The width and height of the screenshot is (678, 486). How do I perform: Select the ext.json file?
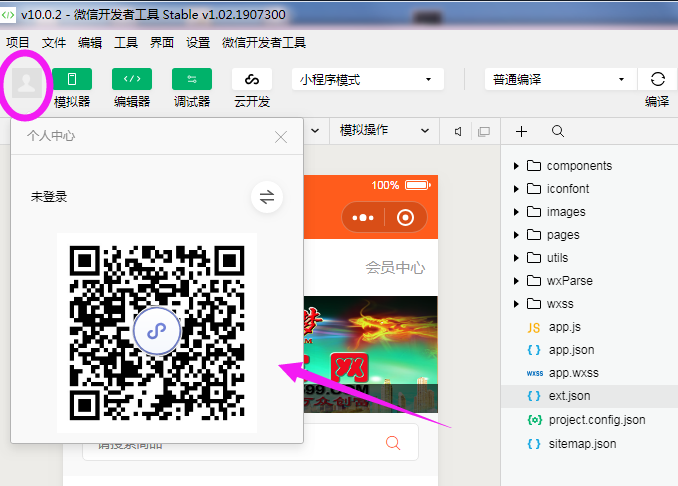click(590, 396)
